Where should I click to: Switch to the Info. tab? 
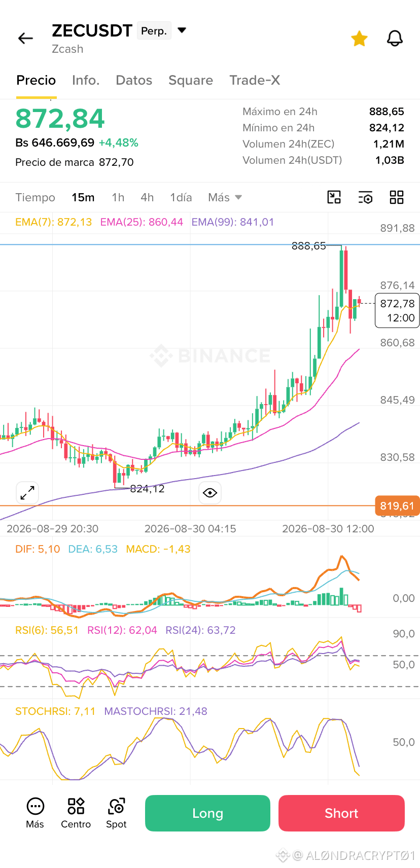pos(86,80)
